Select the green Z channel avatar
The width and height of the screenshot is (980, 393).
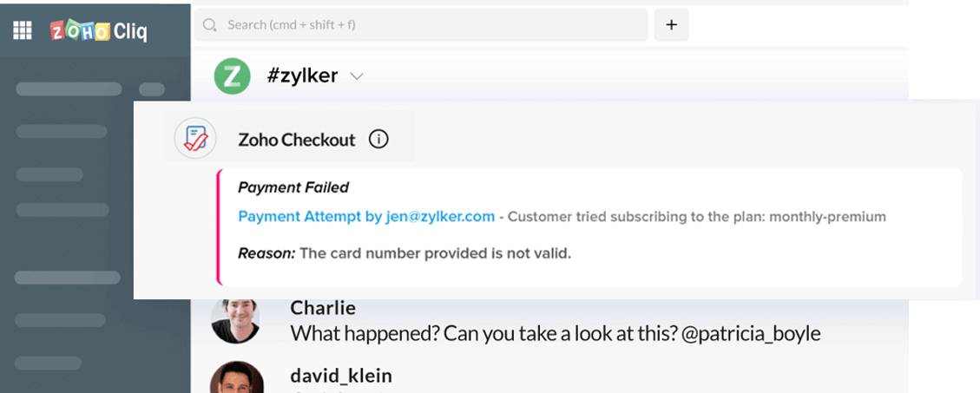coord(232,76)
